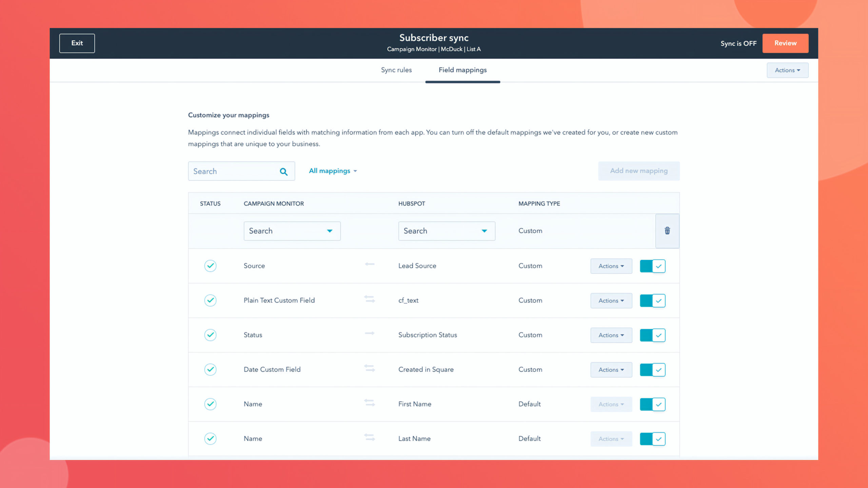Click the 'Customize your mappings' heading

(x=229, y=115)
